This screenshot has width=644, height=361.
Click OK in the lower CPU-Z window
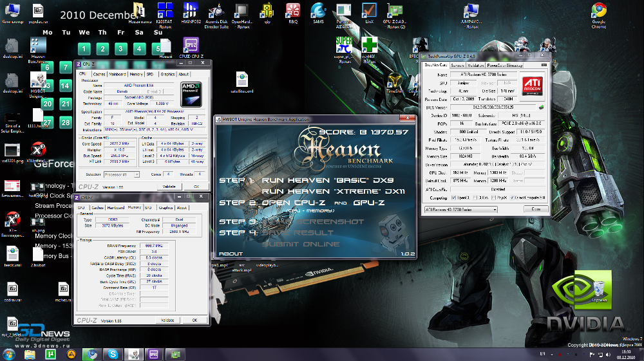tap(194, 320)
